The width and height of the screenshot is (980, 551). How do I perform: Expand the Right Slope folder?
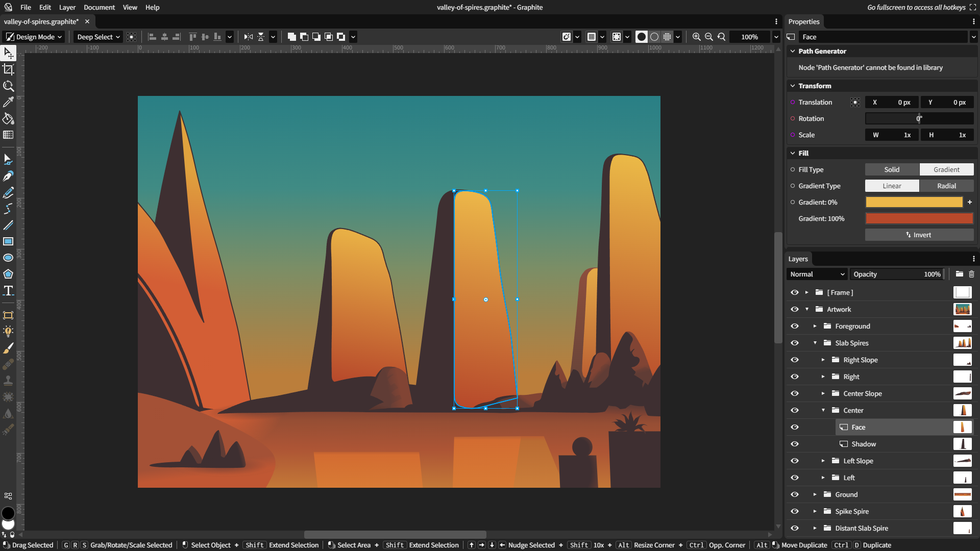pyautogui.click(x=823, y=360)
